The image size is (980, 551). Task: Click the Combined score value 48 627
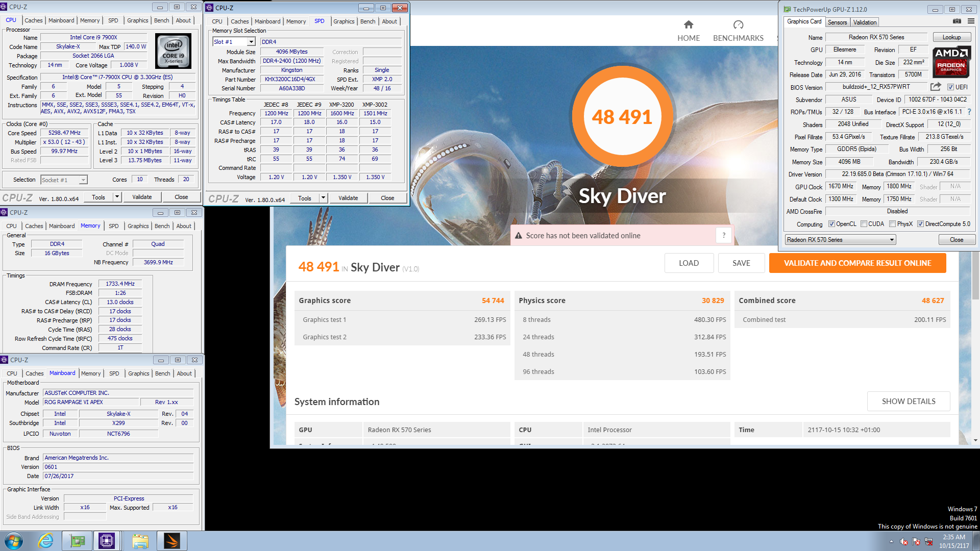point(933,300)
